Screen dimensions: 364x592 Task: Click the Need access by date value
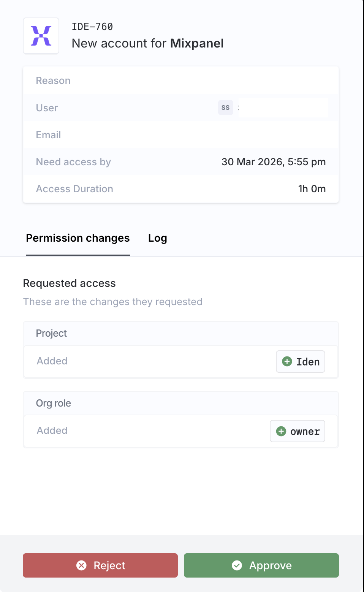click(x=274, y=162)
